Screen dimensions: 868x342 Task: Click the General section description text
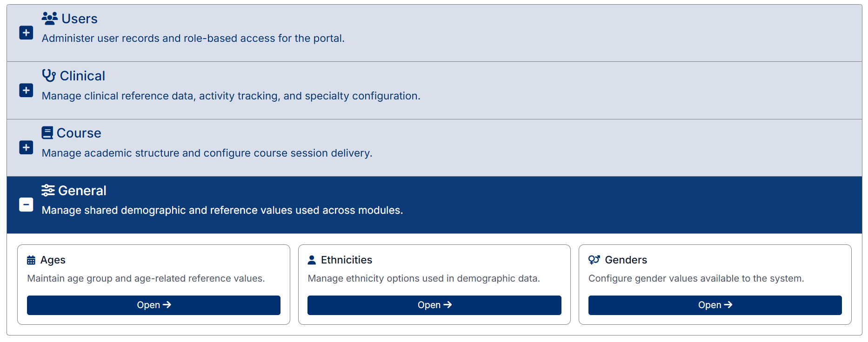[x=222, y=210]
